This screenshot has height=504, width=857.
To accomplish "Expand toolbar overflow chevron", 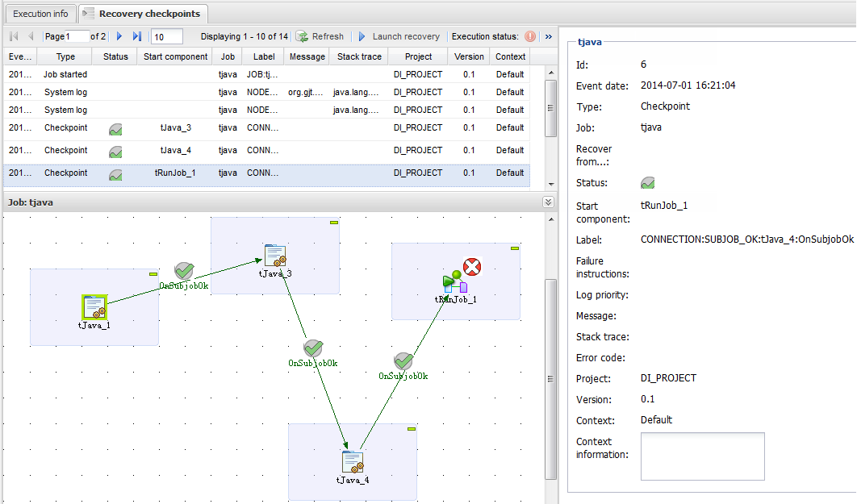I will point(549,36).
